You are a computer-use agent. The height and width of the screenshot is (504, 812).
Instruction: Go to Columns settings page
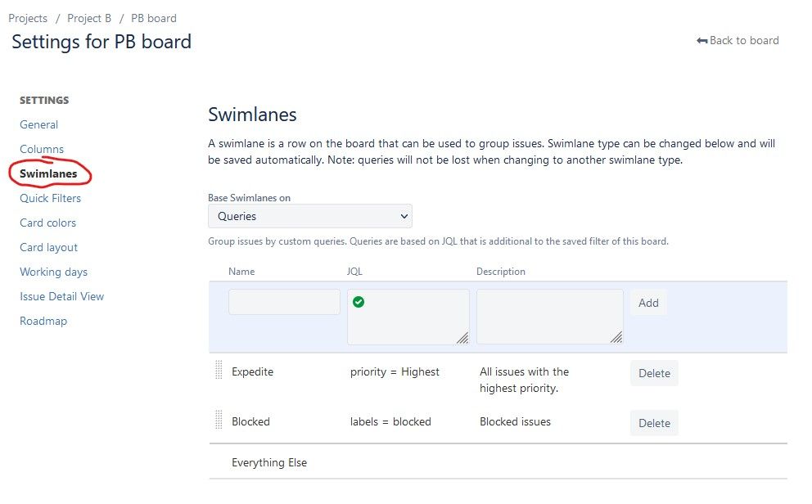[x=42, y=149]
